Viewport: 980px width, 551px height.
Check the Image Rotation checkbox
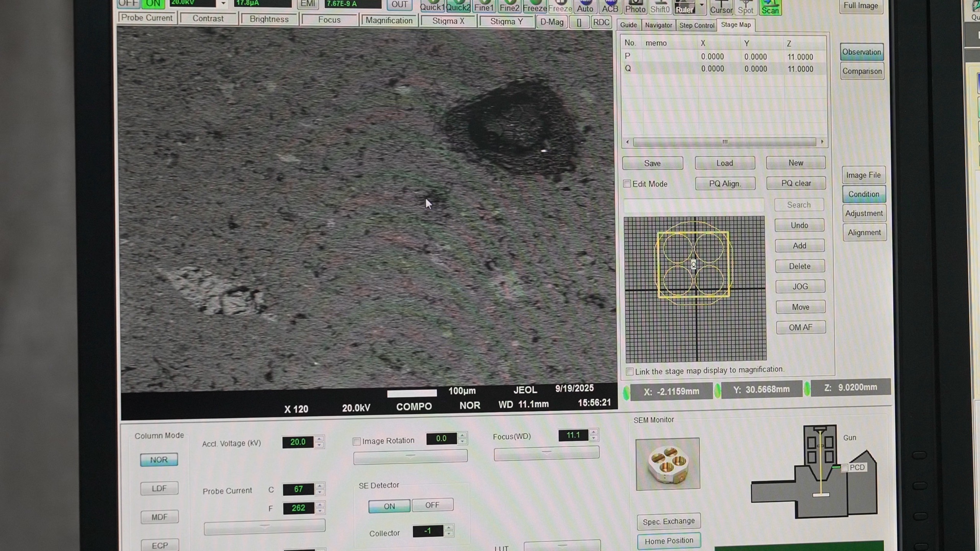[x=357, y=441]
